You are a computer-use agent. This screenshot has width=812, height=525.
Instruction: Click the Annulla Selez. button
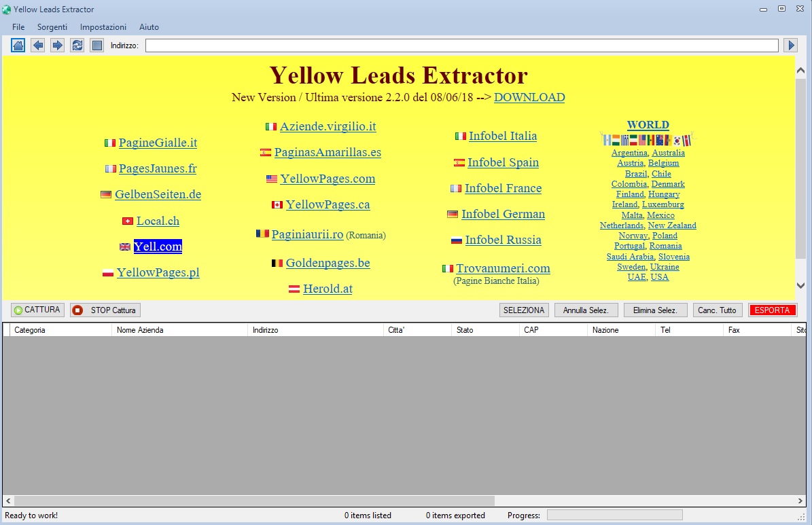tap(586, 310)
